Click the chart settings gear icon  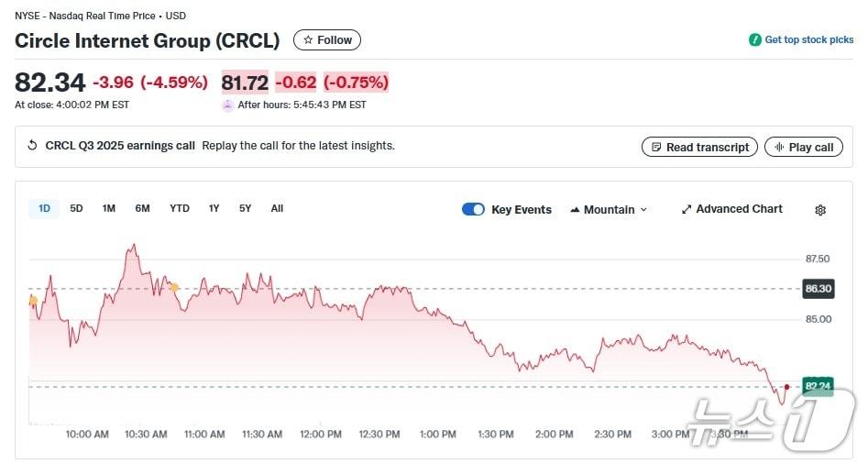820,210
